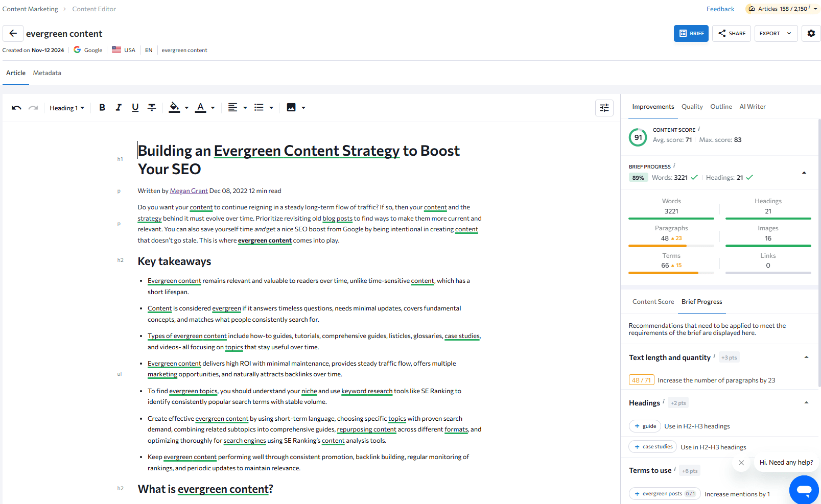The image size is (821, 504).
Task: Switch to the Metadata tab
Action: [47, 73]
